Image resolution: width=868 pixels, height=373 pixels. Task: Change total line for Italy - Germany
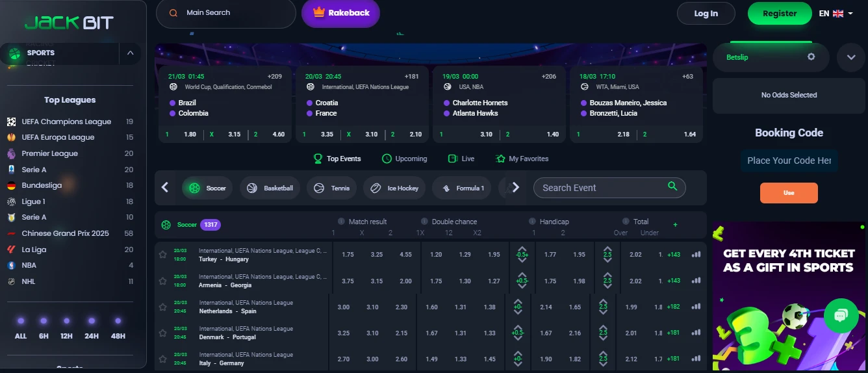(x=604, y=359)
